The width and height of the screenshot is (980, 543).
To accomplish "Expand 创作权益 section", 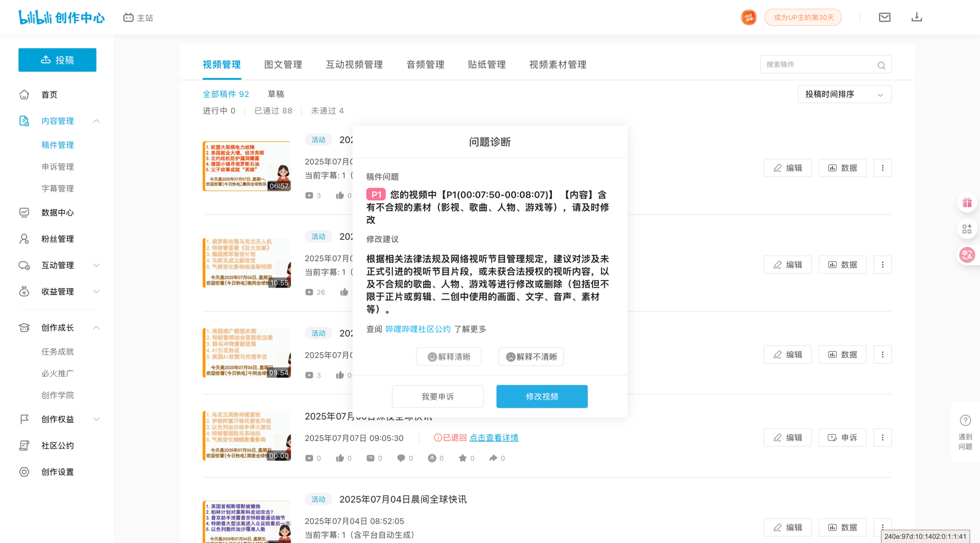I will (x=96, y=419).
